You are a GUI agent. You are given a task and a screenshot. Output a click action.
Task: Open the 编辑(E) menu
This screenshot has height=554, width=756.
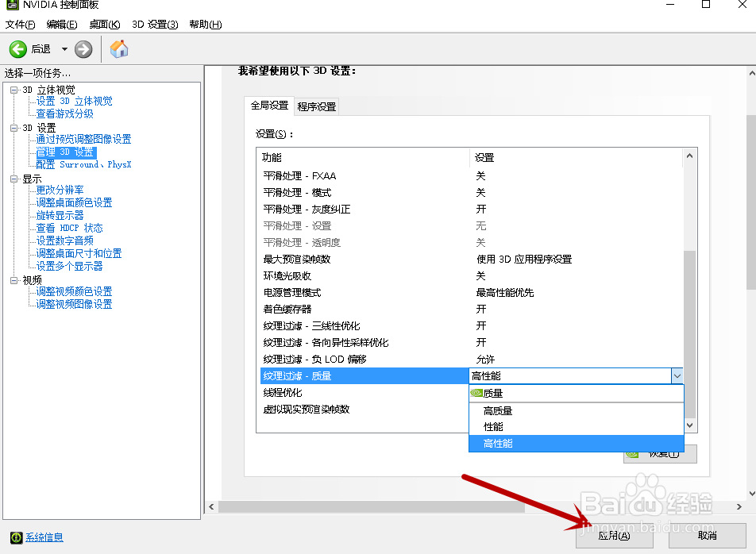(62, 25)
